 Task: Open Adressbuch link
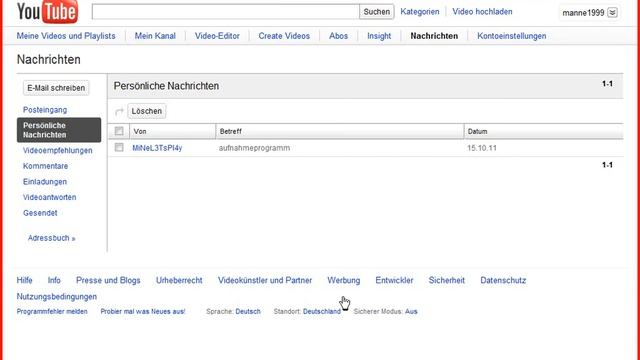(51, 238)
